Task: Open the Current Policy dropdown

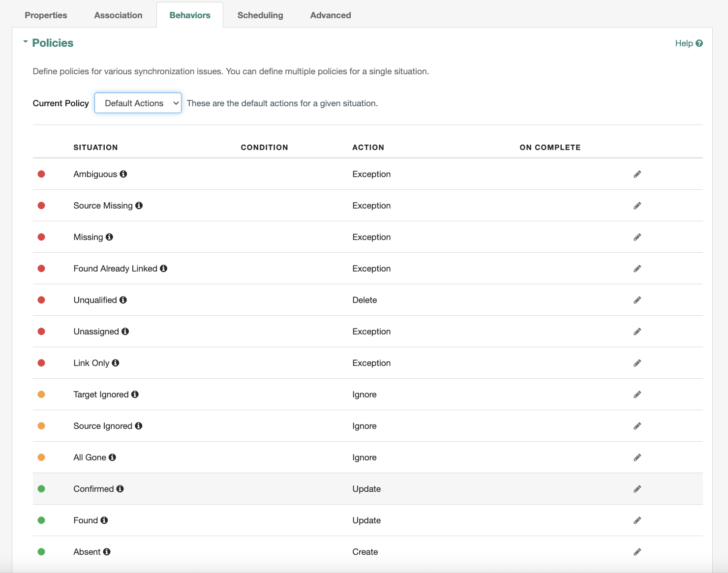Action: [138, 103]
